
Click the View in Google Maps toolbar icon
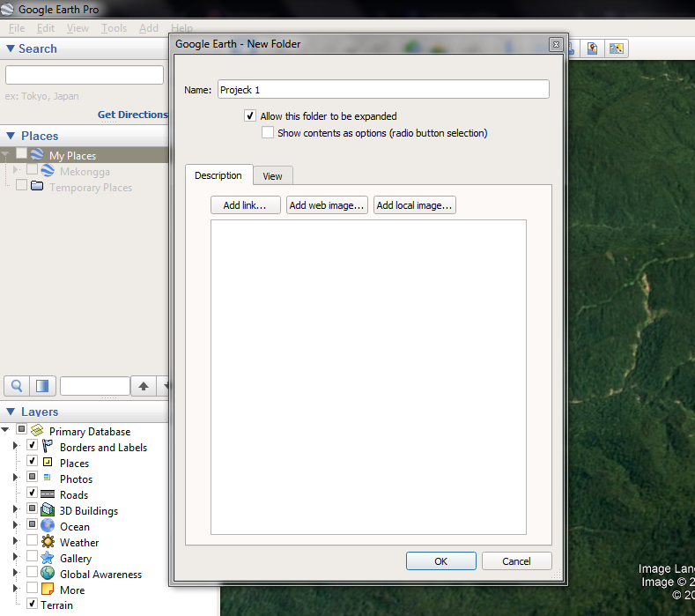click(x=593, y=48)
